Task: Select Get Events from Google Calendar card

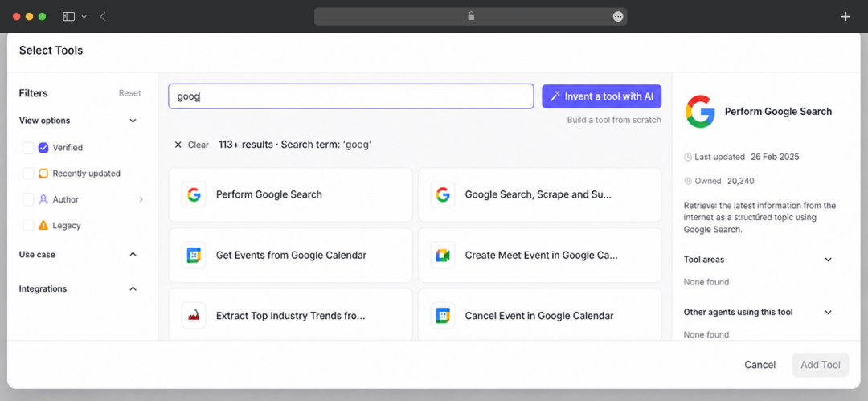Action: [291, 256]
